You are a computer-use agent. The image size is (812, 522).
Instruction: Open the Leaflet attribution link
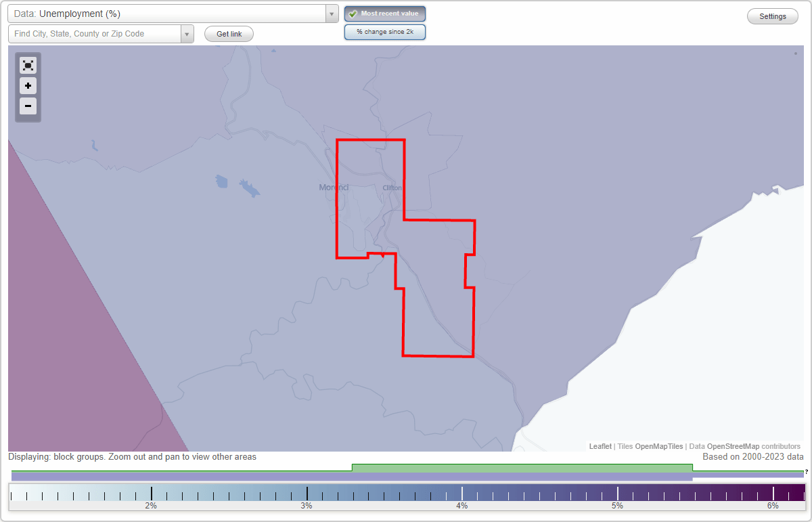(600, 446)
